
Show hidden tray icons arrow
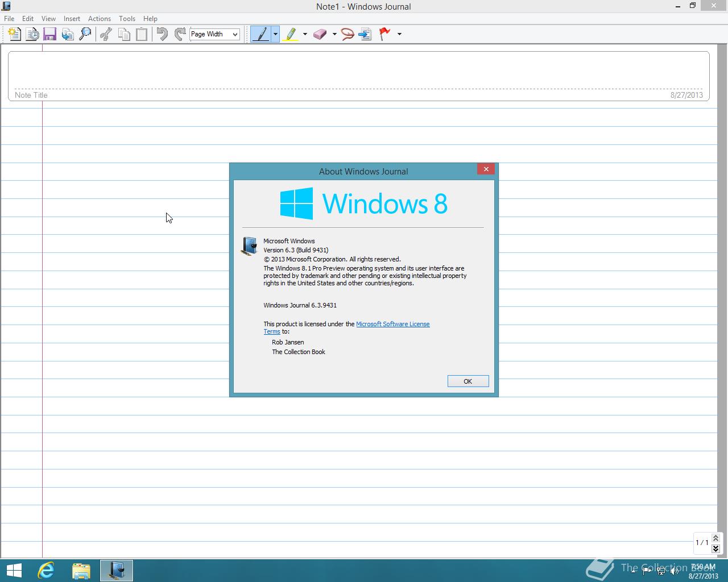coord(634,571)
